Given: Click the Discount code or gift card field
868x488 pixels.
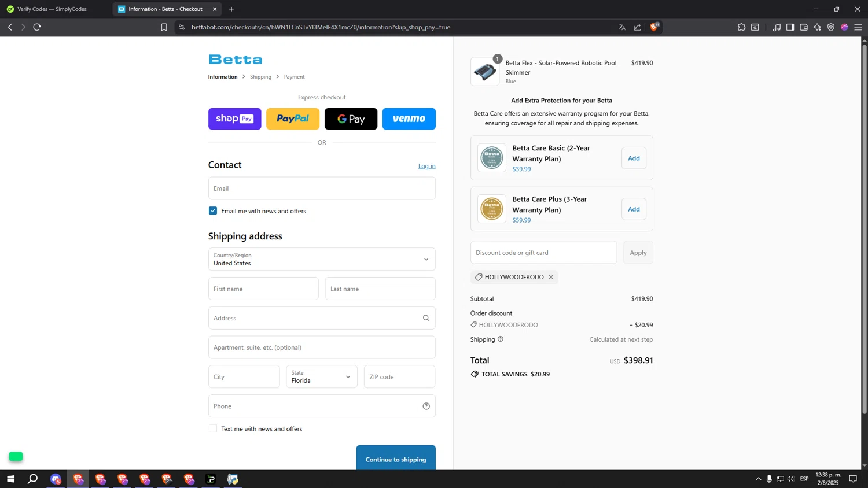Looking at the screenshot, I should pos(543,253).
